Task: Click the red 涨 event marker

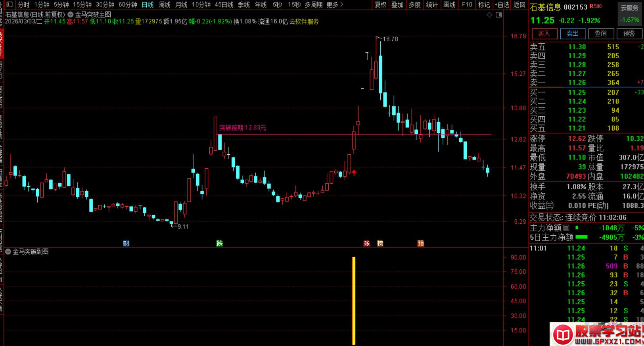Action: click(366, 243)
